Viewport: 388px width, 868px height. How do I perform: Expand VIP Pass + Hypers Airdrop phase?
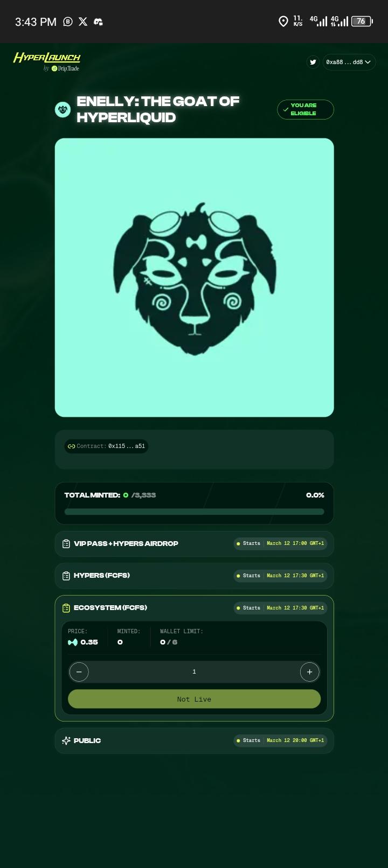194,543
